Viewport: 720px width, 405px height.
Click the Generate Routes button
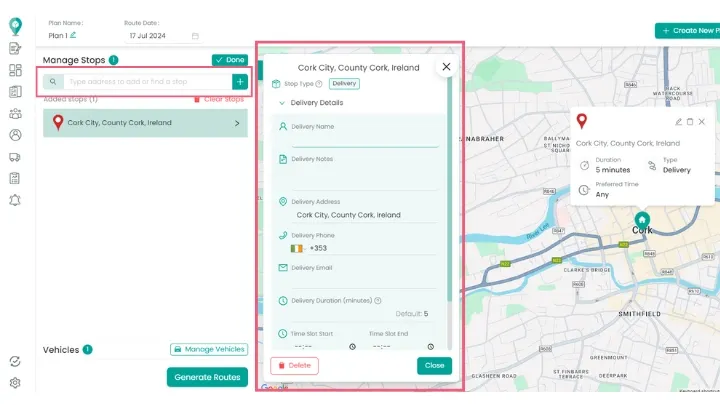pos(207,377)
